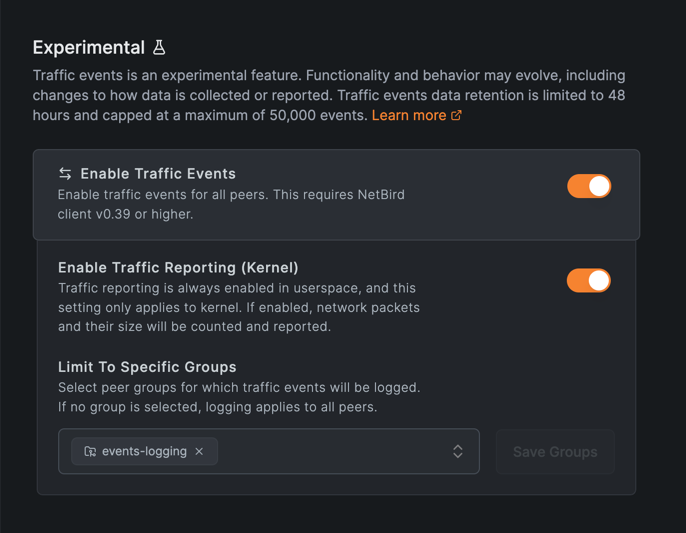Click the Limit To Specific Groups heading
Viewport: 686px width, 533px height.
pyautogui.click(x=147, y=367)
